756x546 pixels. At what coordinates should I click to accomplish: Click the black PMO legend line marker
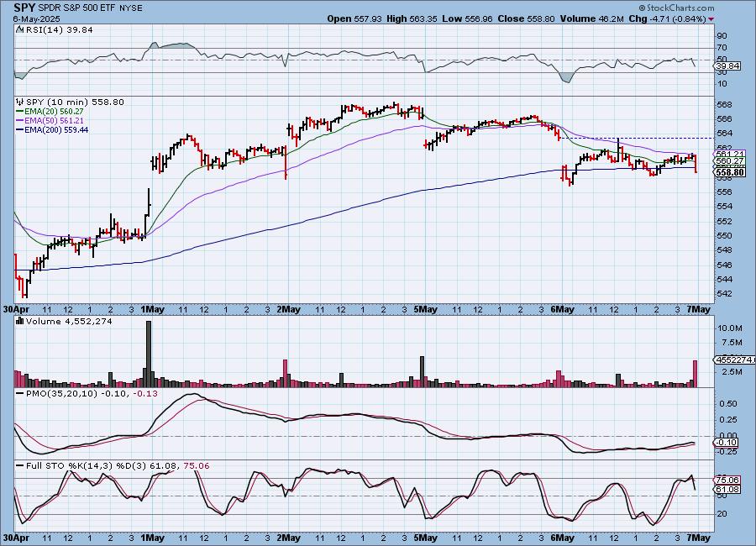tap(20, 394)
